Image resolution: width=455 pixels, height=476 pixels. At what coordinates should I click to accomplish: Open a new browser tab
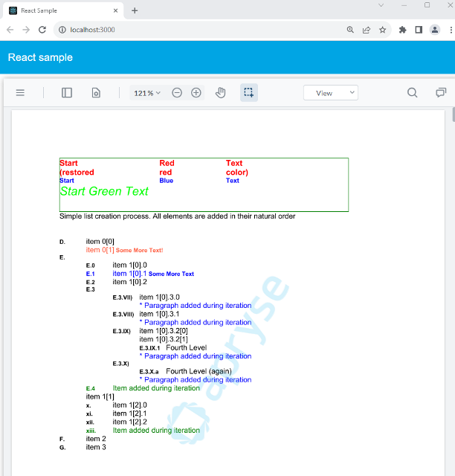click(x=135, y=10)
